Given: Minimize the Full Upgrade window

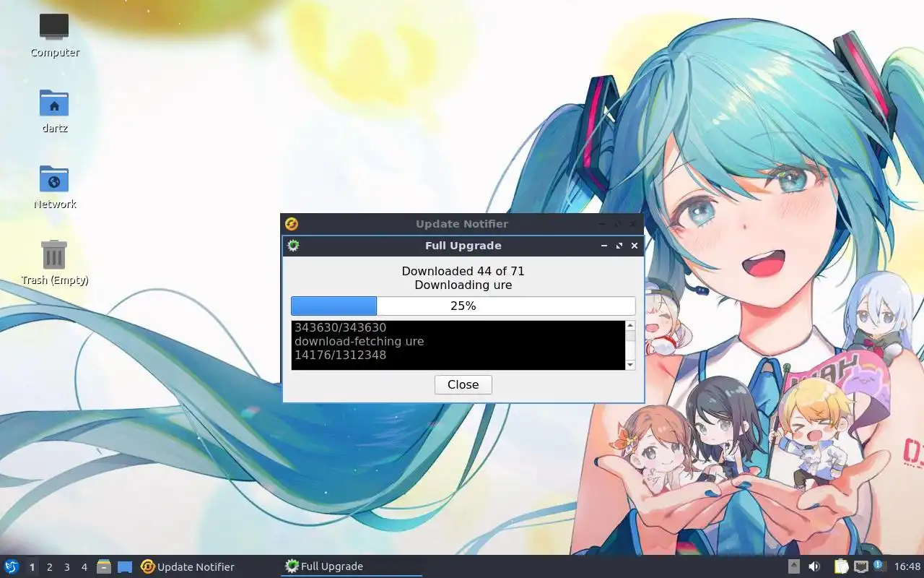Looking at the screenshot, I should coord(604,246).
